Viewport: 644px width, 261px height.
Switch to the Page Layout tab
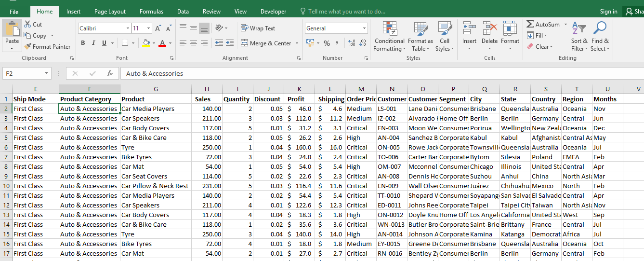coord(110,12)
